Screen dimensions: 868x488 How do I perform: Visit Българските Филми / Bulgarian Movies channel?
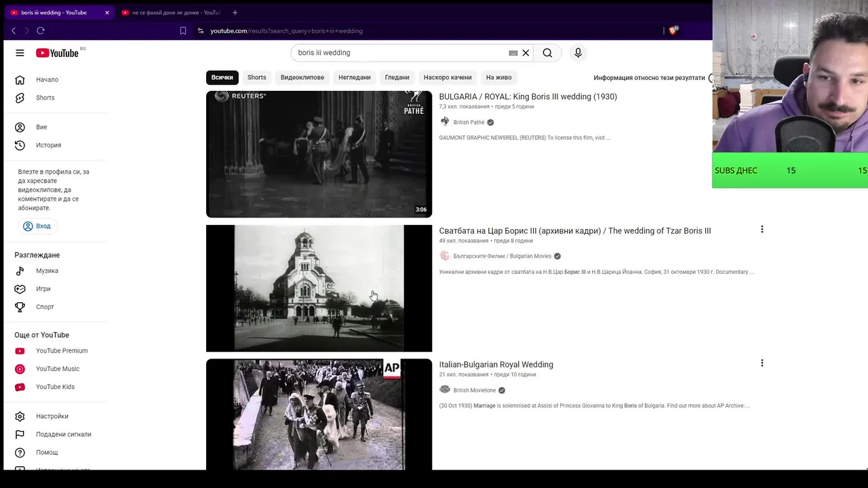click(502, 256)
